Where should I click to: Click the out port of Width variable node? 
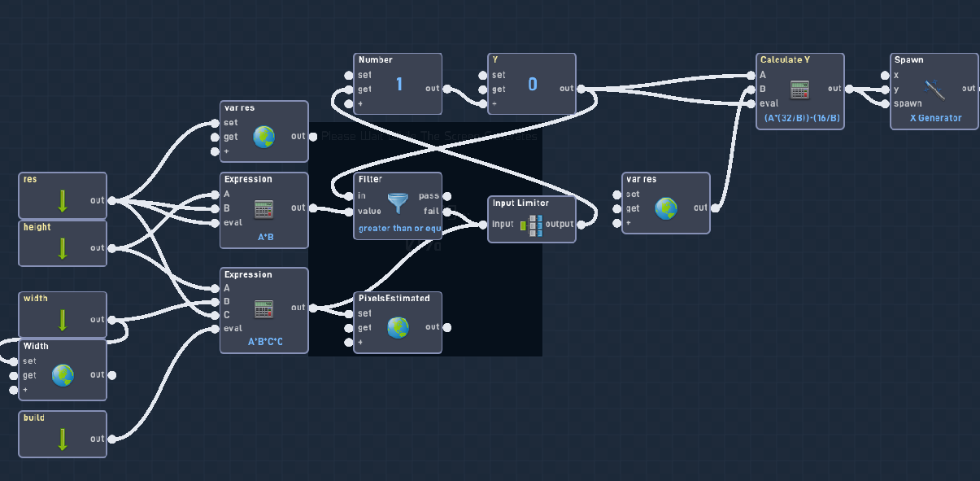111,375
